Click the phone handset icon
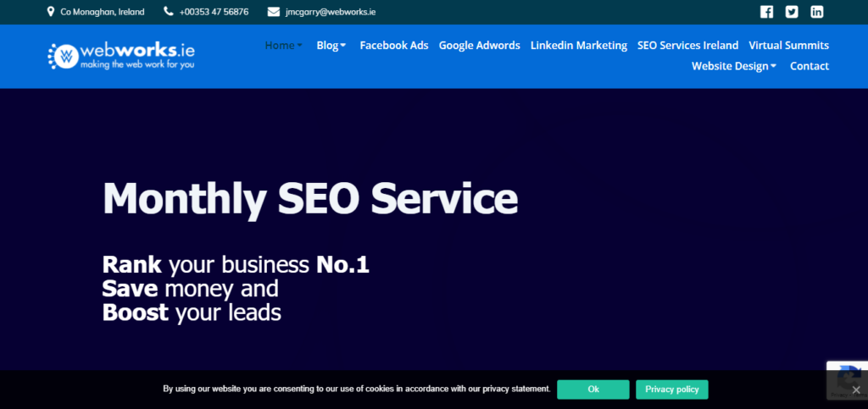The image size is (868, 409). 169,12
